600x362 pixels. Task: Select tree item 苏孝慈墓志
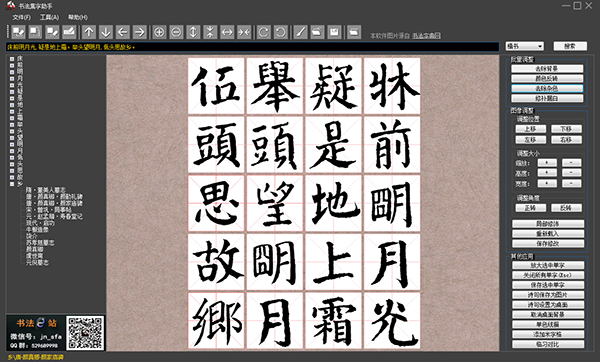click(40, 243)
